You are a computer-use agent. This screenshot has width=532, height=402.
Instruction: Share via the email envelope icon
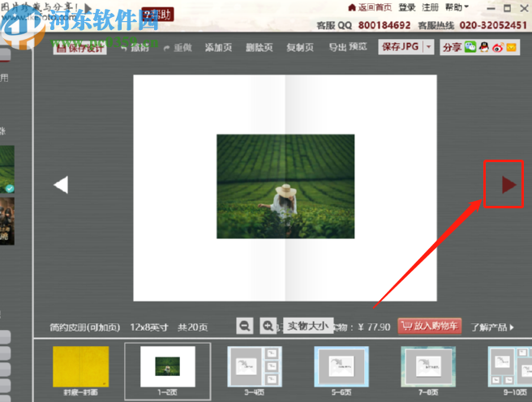click(x=511, y=48)
